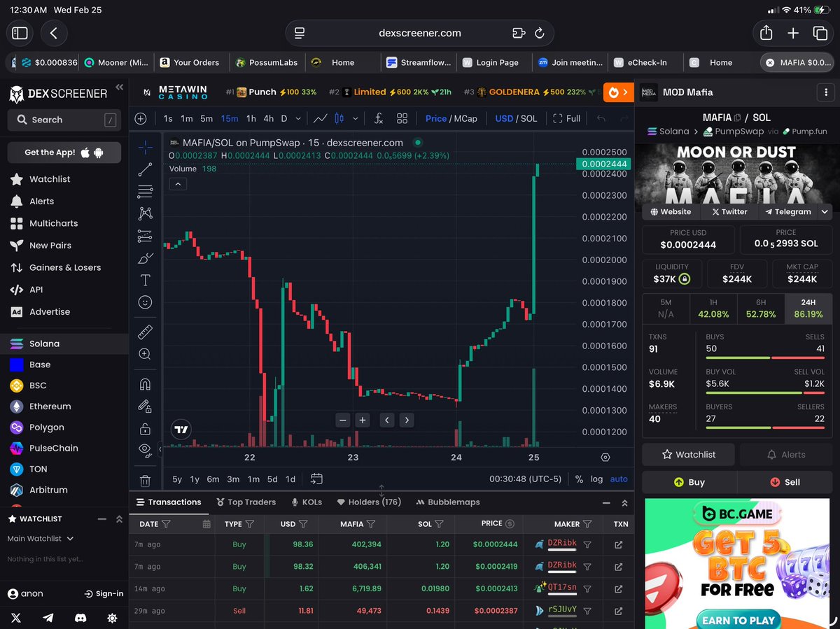Select the trend line drawing tool
840x629 pixels.
coord(145,169)
